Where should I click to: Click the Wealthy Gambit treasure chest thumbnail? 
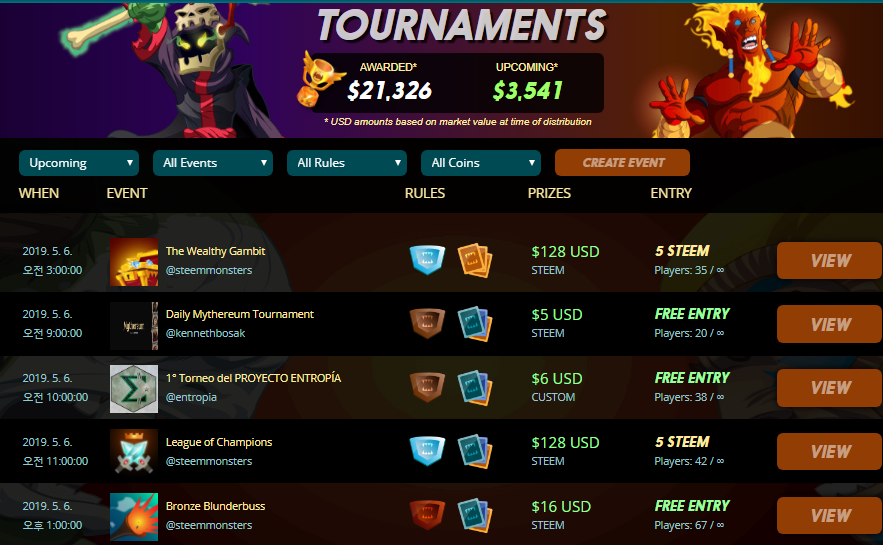pyautogui.click(x=134, y=262)
